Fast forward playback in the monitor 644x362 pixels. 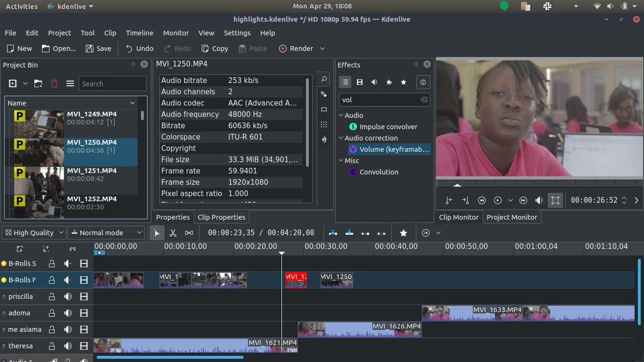pos(523,200)
